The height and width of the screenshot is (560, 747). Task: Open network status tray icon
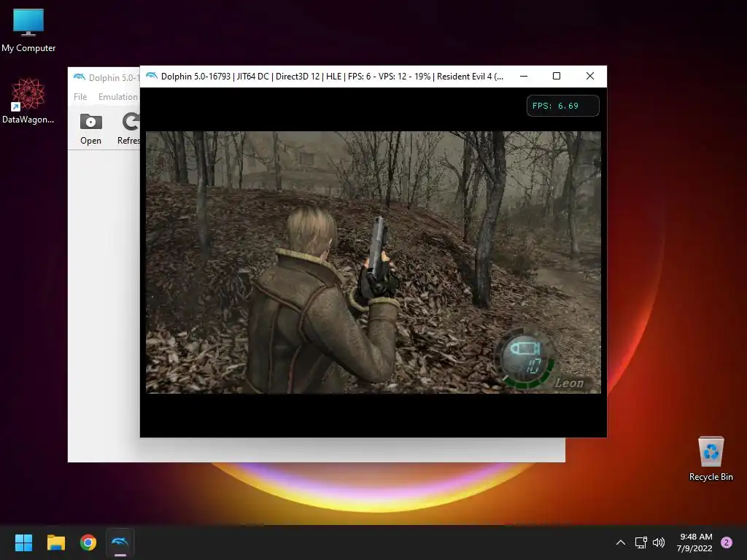pos(640,542)
